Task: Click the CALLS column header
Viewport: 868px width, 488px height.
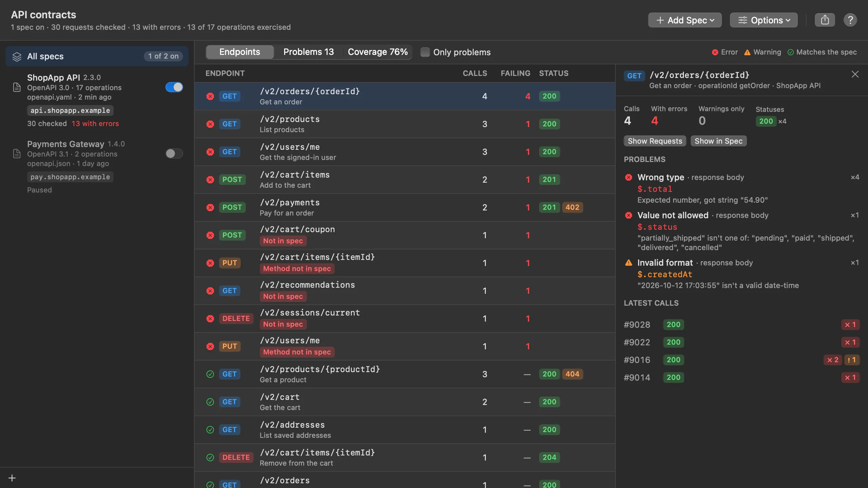Action: (x=475, y=73)
